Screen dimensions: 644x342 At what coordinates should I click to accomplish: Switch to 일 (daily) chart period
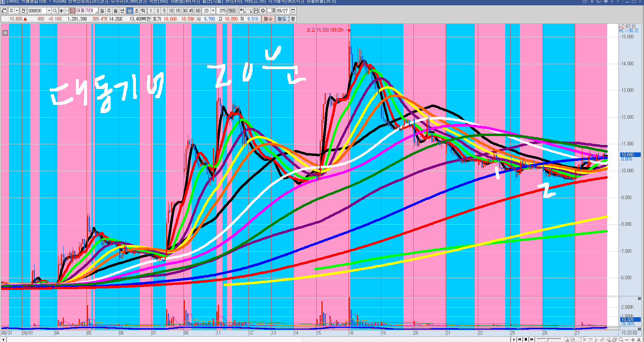pos(102,11)
